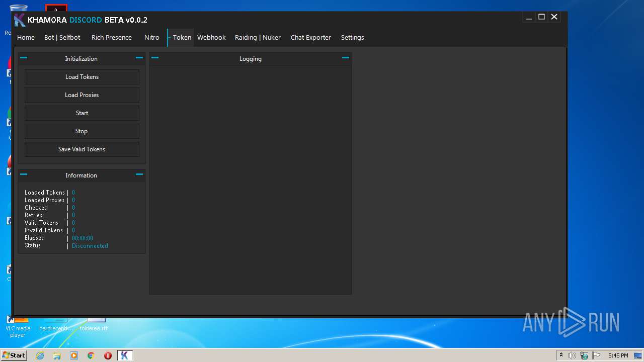Stop the token checker
644x362 pixels.
click(82, 131)
